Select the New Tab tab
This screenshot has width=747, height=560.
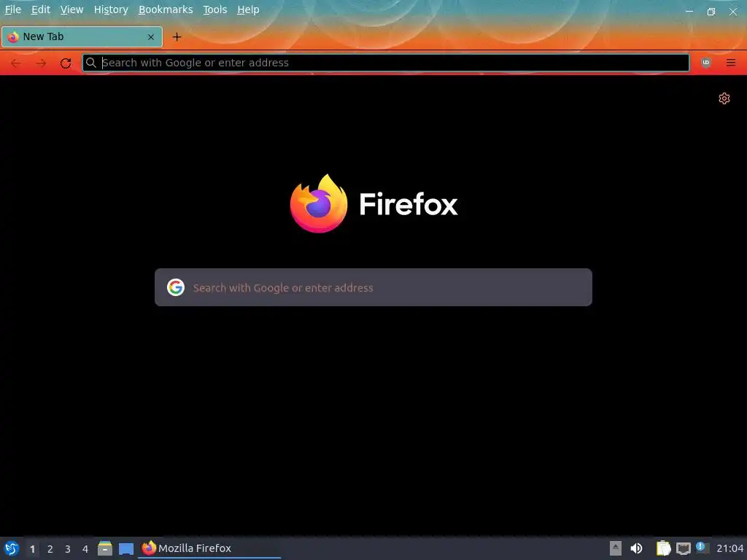coord(82,36)
